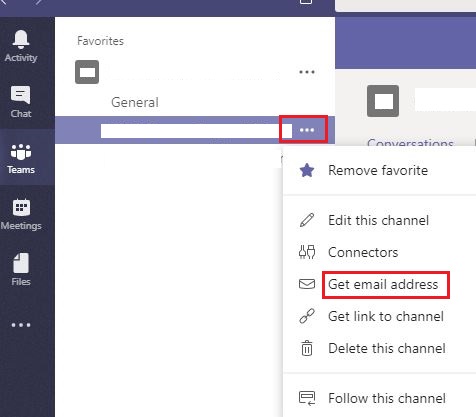
Task: Click the team avatar icon under Favorites
Action: [x=87, y=72]
